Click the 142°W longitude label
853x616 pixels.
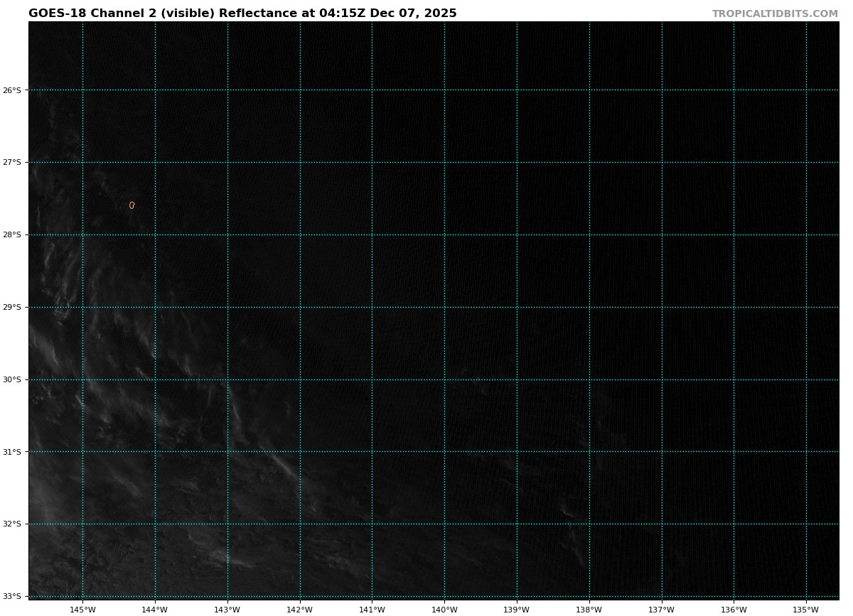click(300, 610)
